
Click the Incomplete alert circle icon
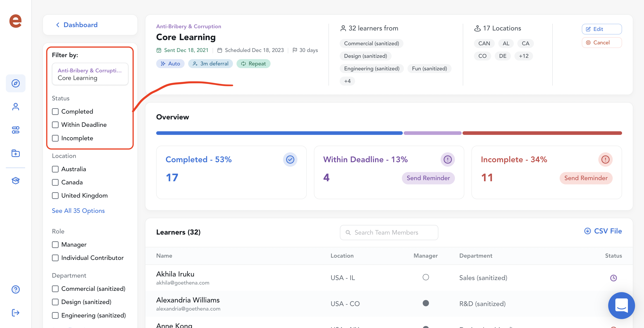point(605,160)
